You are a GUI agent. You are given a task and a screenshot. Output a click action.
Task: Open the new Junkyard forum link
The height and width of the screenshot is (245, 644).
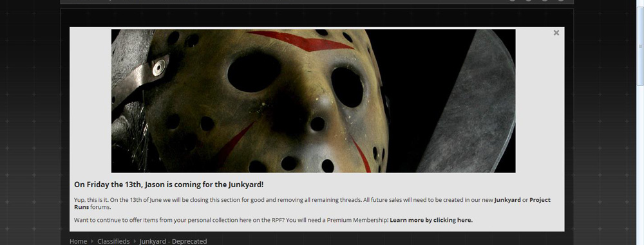pyautogui.click(x=507, y=200)
